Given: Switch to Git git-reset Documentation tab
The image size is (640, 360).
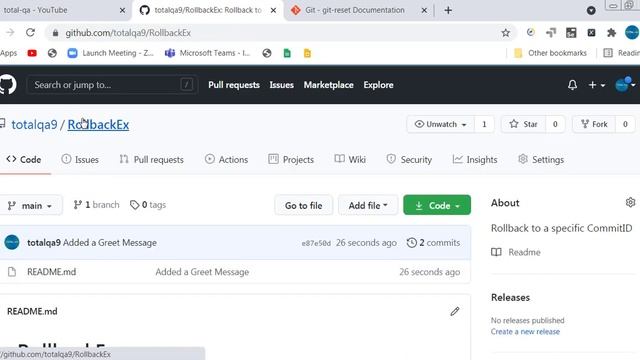Looking at the screenshot, I should pos(354,10).
